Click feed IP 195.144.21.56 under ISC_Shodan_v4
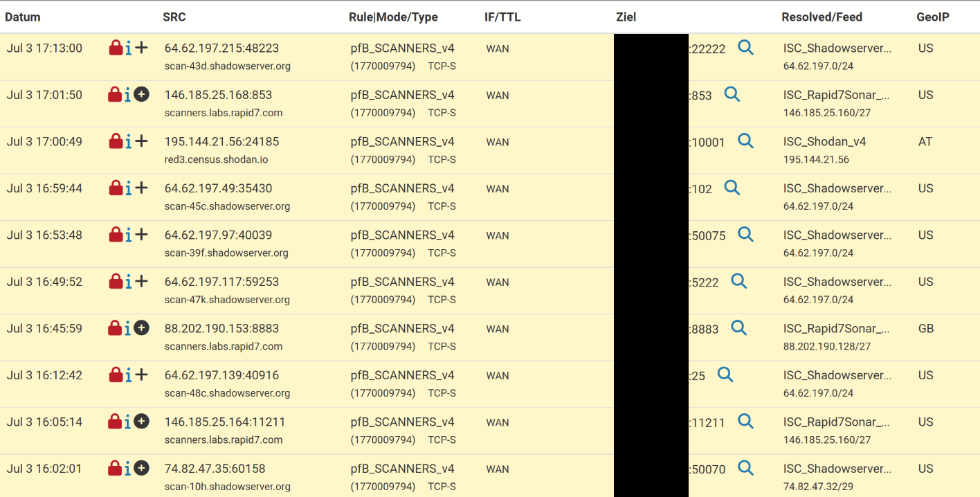Image resolution: width=980 pixels, height=497 pixels. (816, 160)
